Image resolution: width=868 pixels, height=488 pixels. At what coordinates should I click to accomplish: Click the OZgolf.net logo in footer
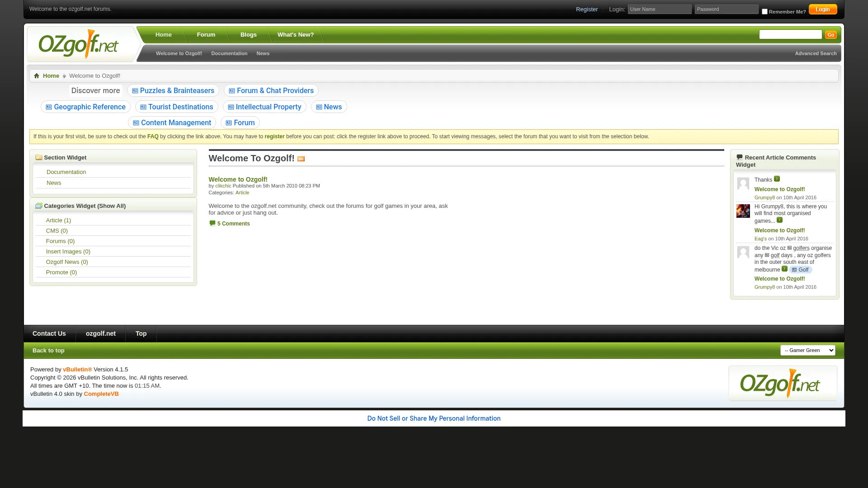(x=780, y=384)
